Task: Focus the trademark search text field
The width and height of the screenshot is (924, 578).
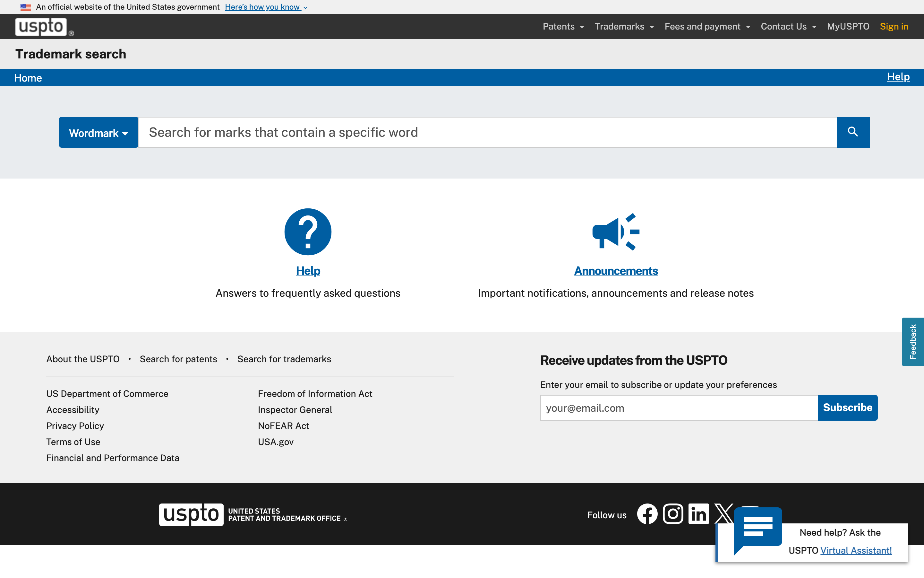Action: [487, 132]
